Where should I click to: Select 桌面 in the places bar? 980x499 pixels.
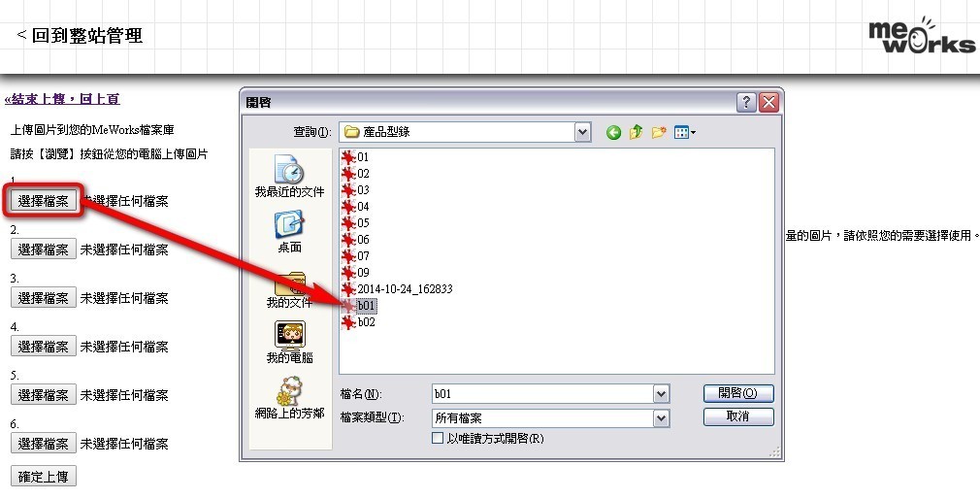[289, 231]
